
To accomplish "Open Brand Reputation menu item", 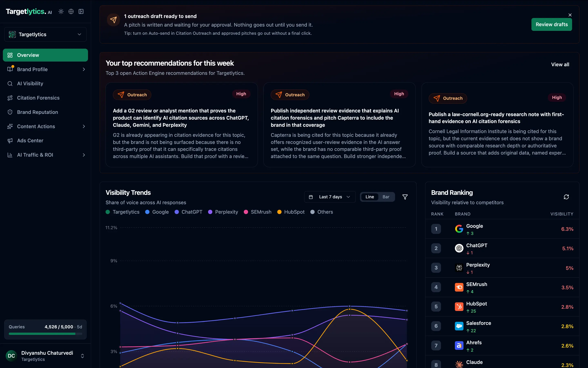I will tap(46, 112).
